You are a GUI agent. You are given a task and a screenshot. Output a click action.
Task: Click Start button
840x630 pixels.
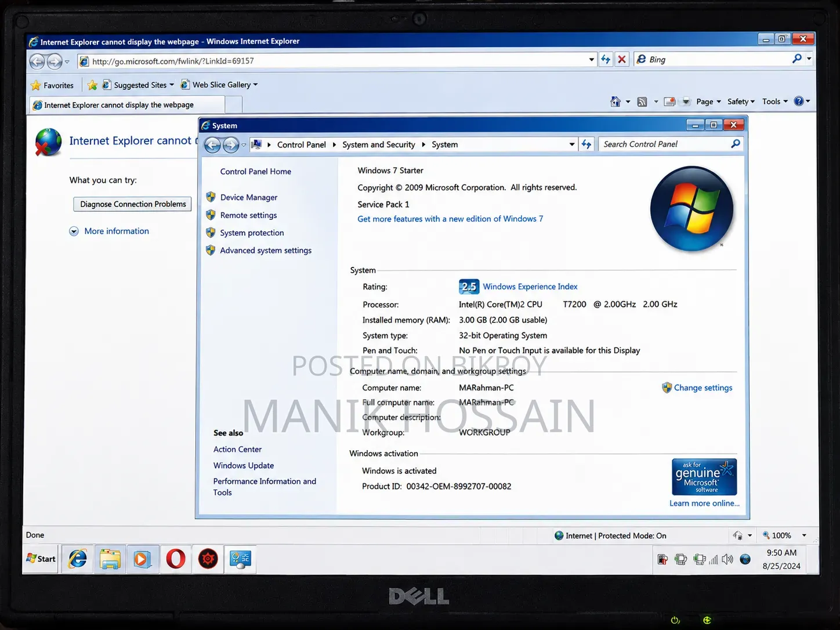(41, 559)
